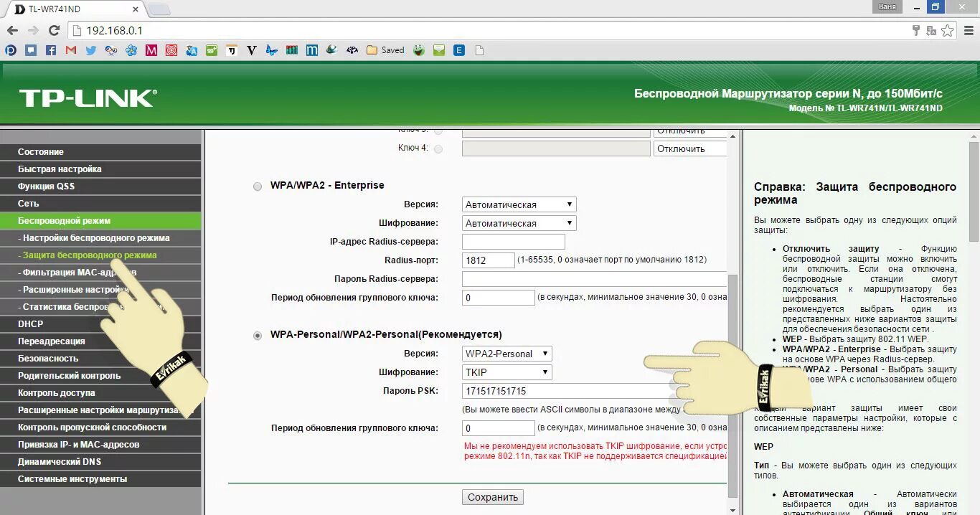The width and height of the screenshot is (980, 515).
Task: Open Родительский контроль menu item
Action: coord(100,376)
